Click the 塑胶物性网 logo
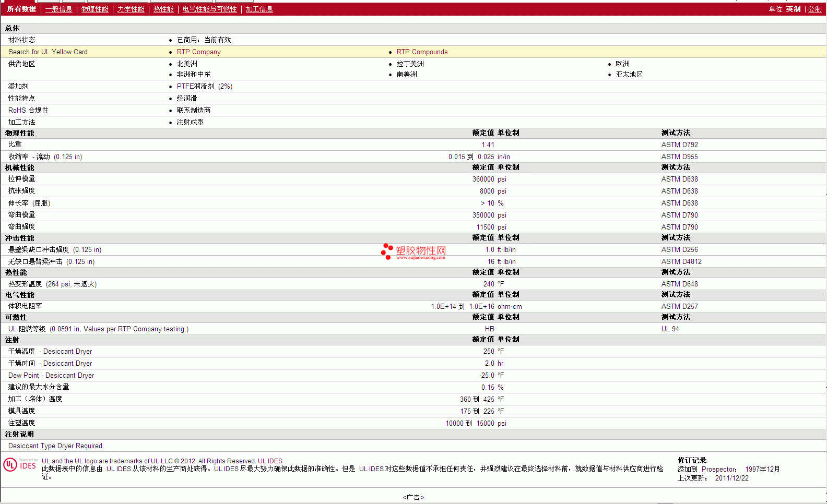The height and width of the screenshot is (504, 827). pos(413,251)
